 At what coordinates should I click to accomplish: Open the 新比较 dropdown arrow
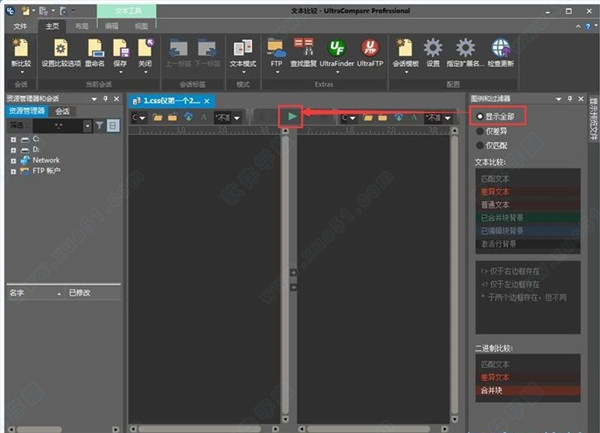click(x=22, y=72)
